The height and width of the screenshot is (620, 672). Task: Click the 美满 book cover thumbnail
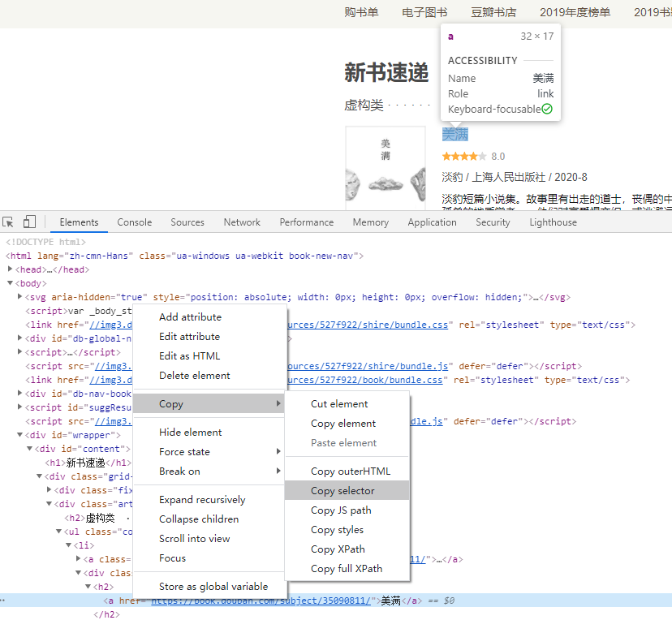(x=386, y=168)
